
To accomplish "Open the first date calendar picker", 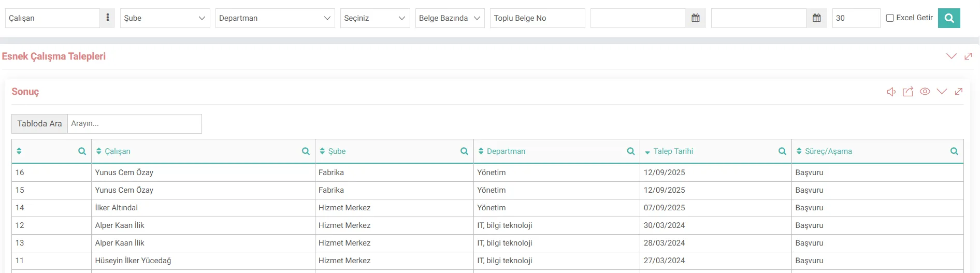I will click(x=695, y=18).
